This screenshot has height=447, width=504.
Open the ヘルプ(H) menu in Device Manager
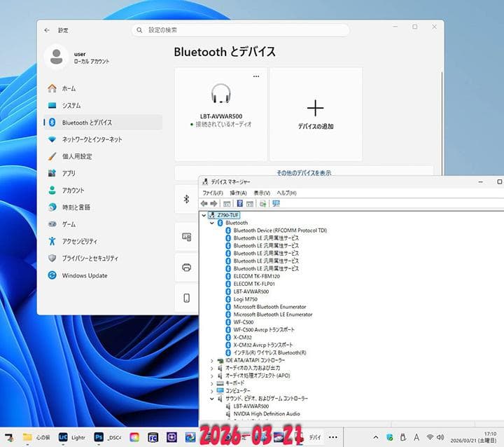pyautogui.click(x=287, y=193)
